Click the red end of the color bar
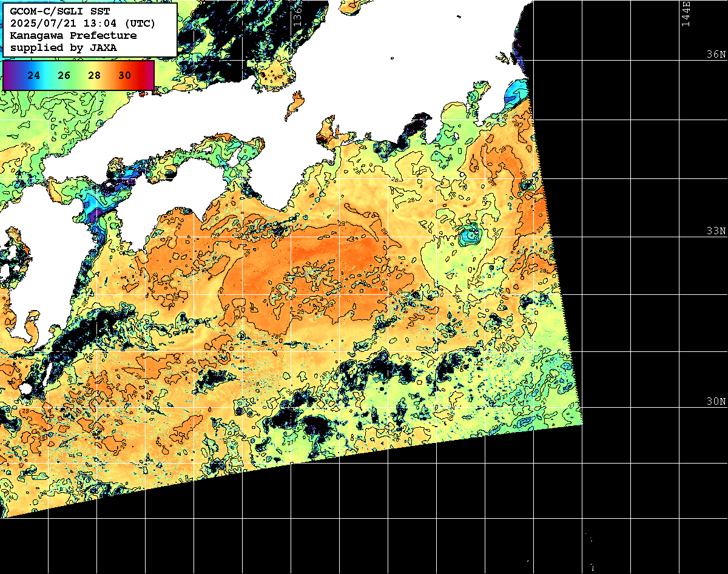The height and width of the screenshot is (574, 728). tap(146, 75)
